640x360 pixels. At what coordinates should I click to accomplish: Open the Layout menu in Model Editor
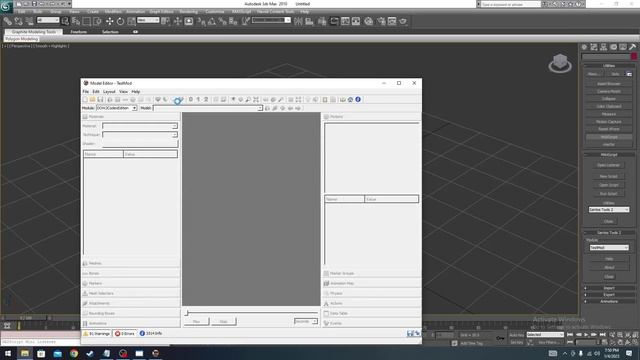click(x=109, y=91)
